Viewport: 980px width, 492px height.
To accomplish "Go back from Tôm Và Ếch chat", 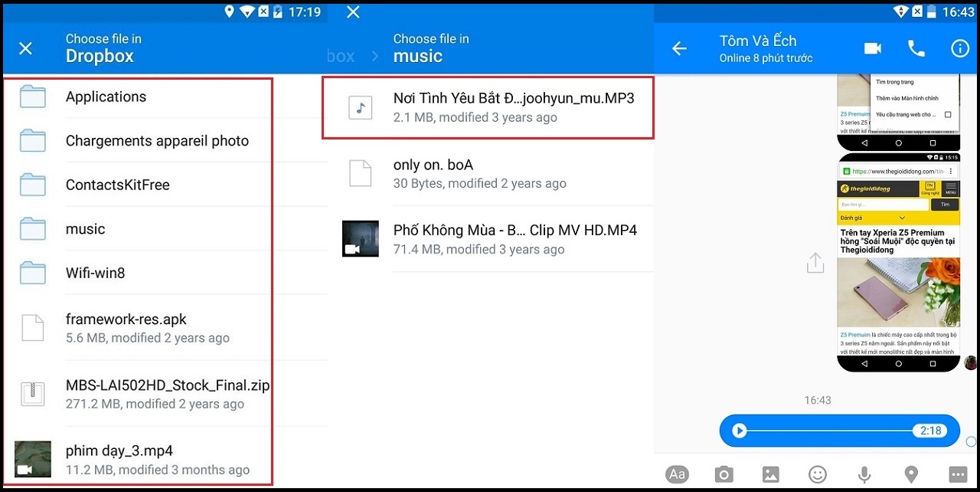I will [x=679, y=48].
